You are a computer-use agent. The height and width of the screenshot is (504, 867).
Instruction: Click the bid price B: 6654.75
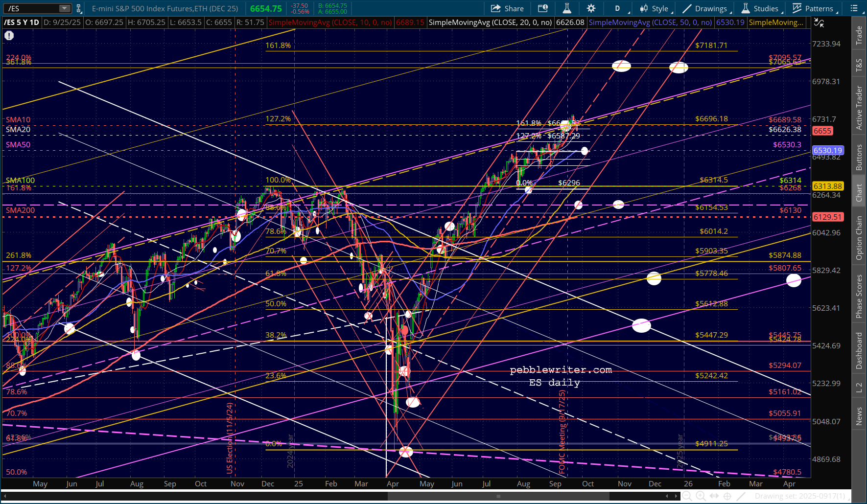pos(332,6)
